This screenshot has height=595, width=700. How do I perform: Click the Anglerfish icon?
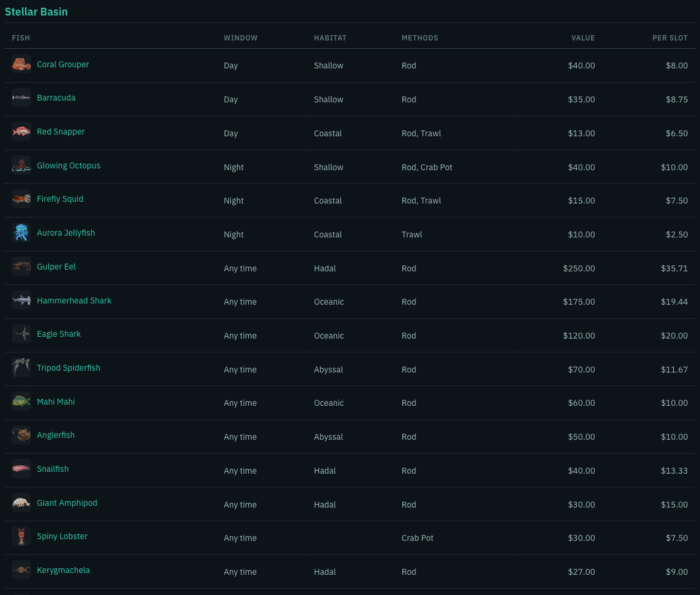pyautogui.click(x=21, y=435)
